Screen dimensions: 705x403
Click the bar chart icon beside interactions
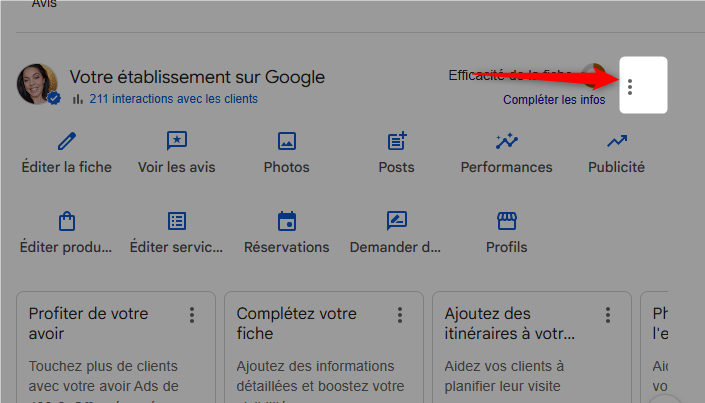(x=78, y=99)
